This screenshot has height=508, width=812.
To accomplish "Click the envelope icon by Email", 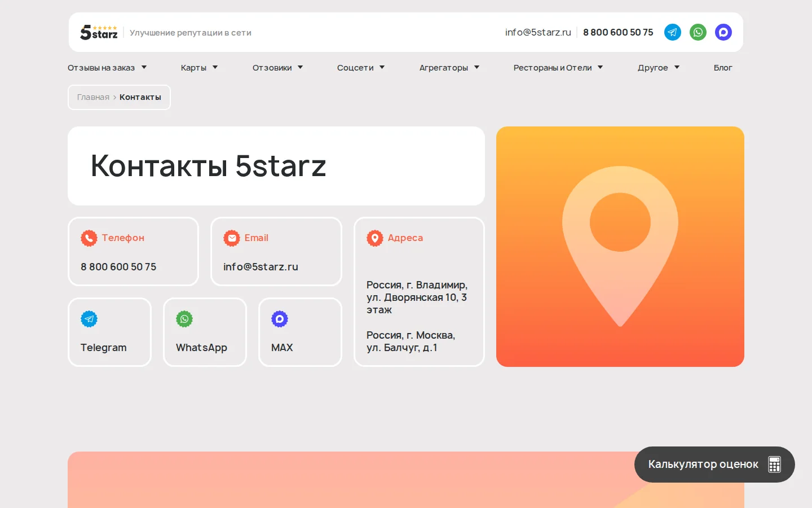I will click(232, 238).
